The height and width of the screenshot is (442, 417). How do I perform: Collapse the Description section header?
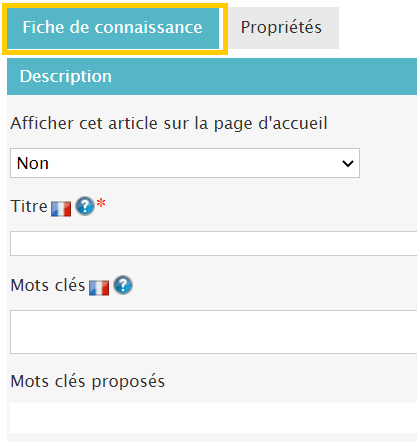coord(212,76)
